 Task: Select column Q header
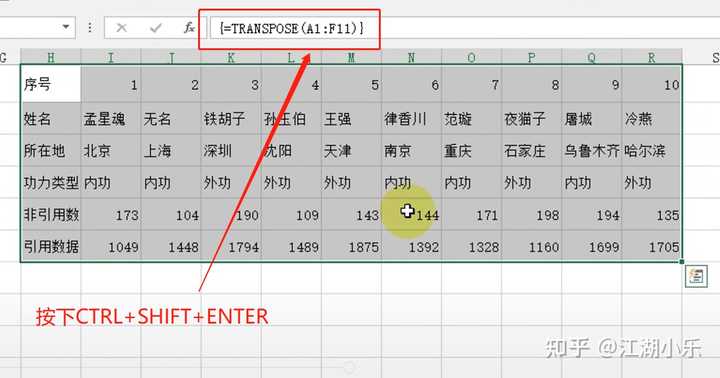coord(592,57)
